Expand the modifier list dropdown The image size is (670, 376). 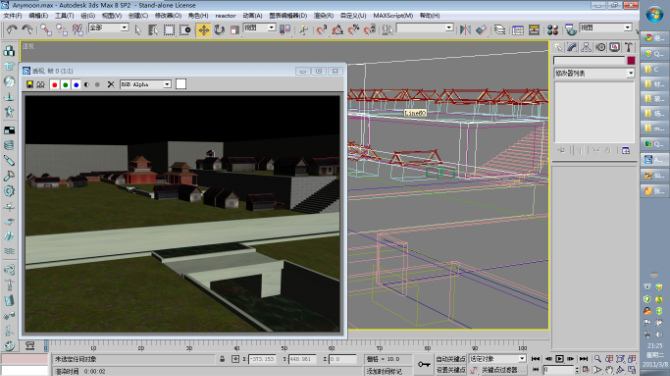[594, 73]
